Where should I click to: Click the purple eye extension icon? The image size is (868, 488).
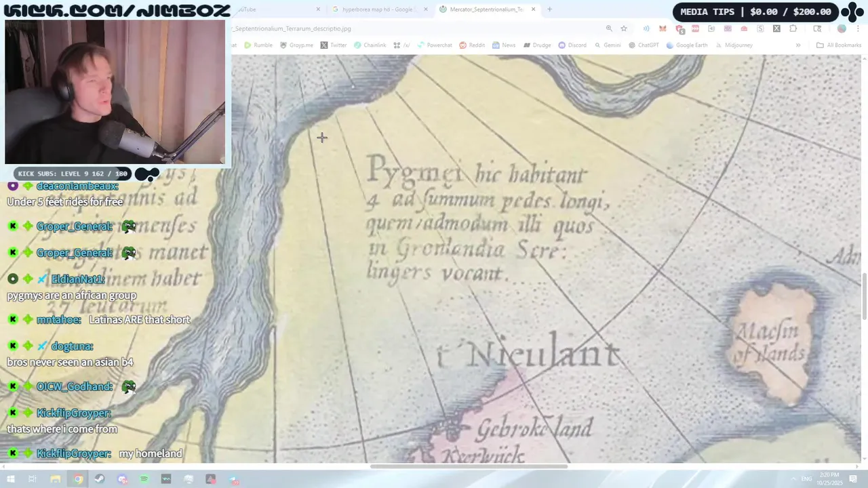coord(728,28)
